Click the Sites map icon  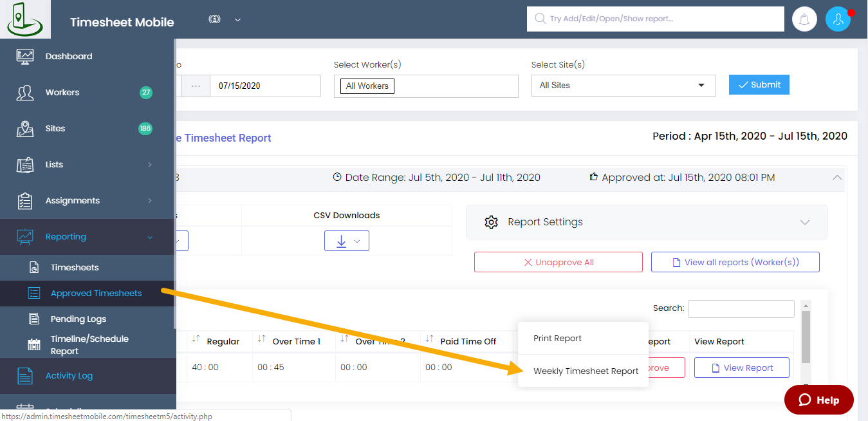click(x=25, y=129)
